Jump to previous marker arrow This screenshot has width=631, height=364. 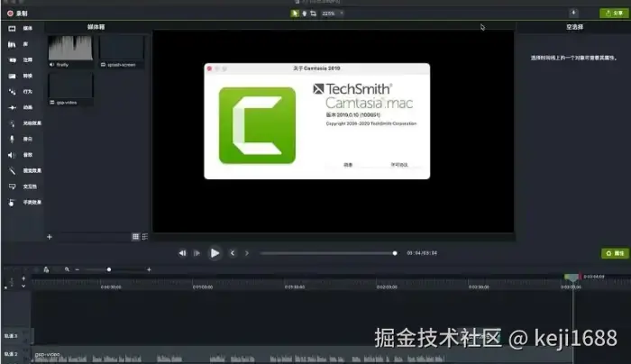click(x=233, y=253)
